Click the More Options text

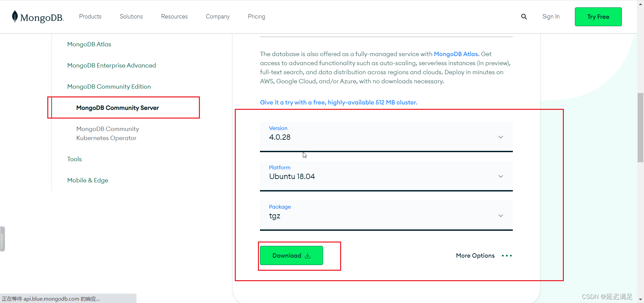tap(475, 256)
